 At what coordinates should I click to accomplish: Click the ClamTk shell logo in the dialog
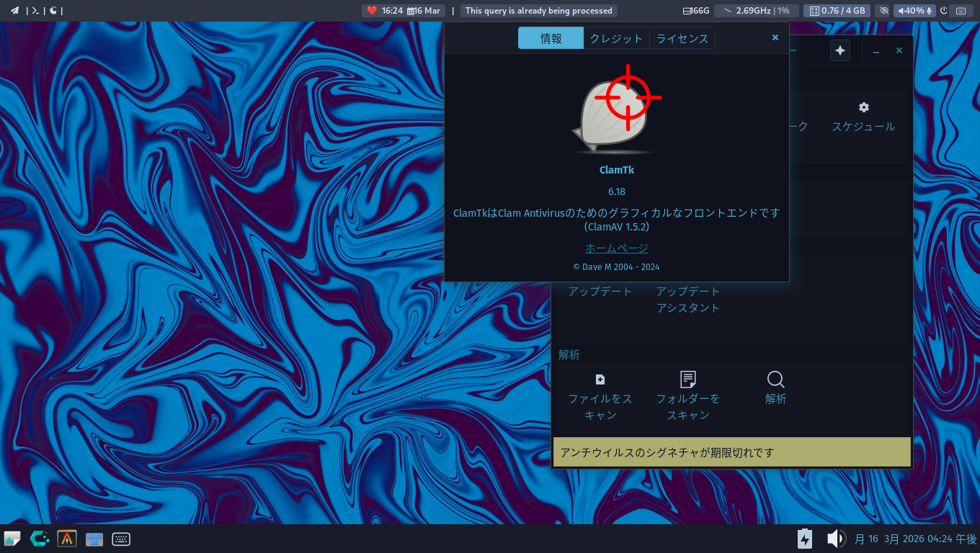[616, 112]
